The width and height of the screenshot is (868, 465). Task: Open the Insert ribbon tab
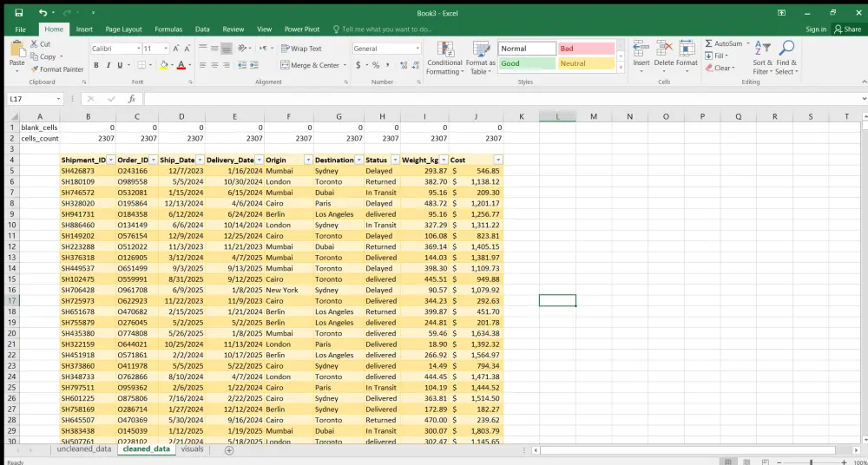click(x=84, y=29)
